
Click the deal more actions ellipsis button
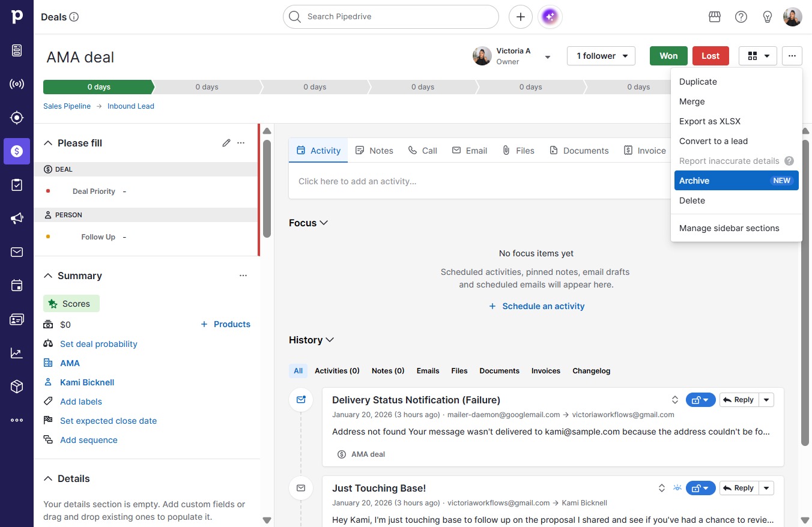792,56
